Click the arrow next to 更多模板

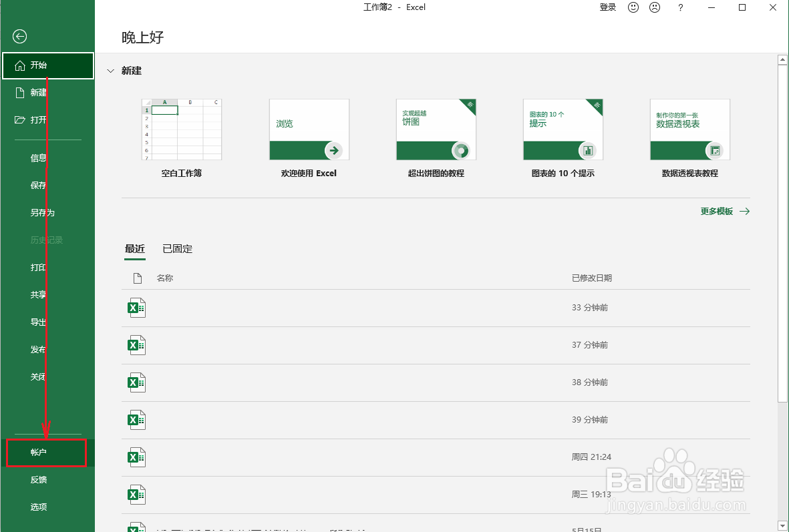pos(745,211)
